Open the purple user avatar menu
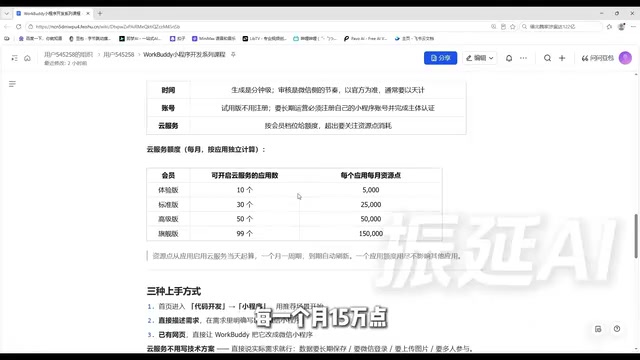This screenshot has height=360, width=640. 625,58
